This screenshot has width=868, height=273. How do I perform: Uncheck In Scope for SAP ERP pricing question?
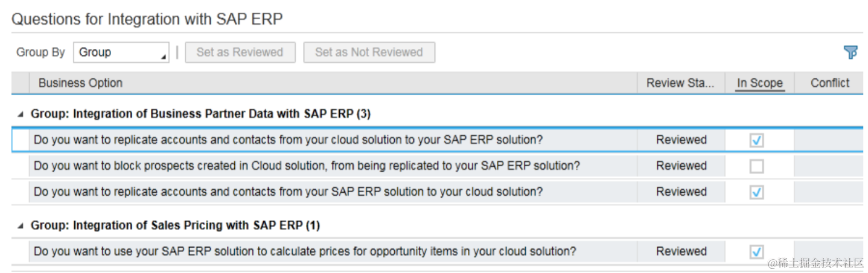pos(756,251)
